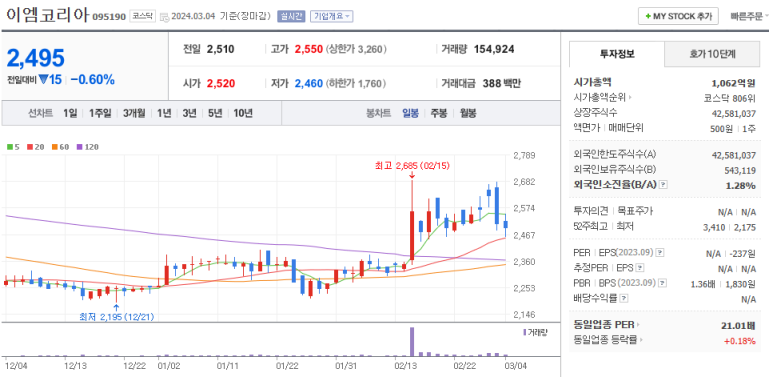The width and height of the screenshot is (773, 377).
Task: Click the help icon next to 배당수익률
Action: click(624, 298)
